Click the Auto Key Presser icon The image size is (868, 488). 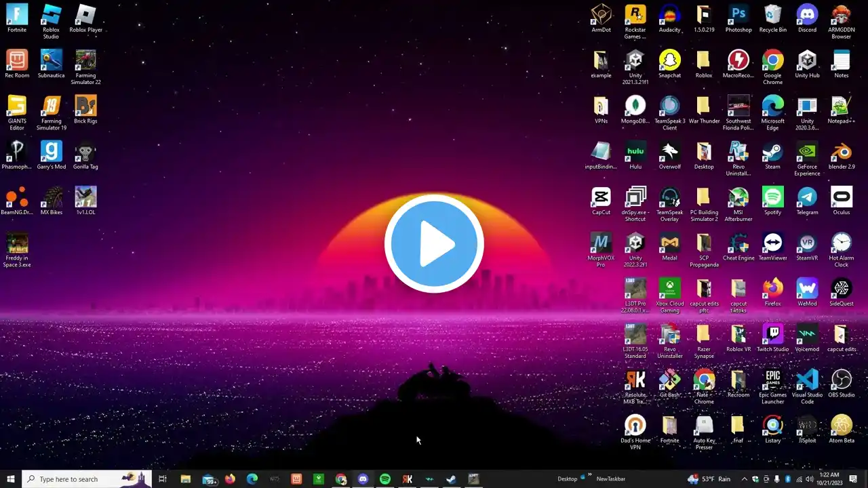(x=704, y=431)
